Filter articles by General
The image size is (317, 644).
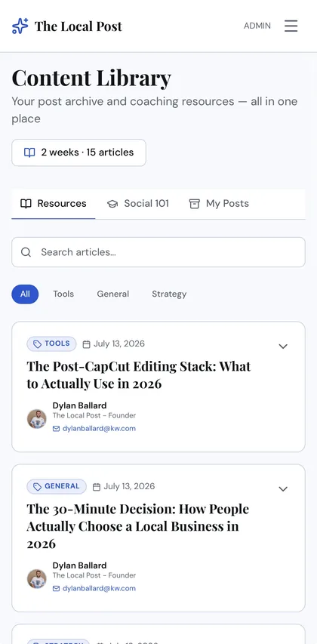point(113,294)
